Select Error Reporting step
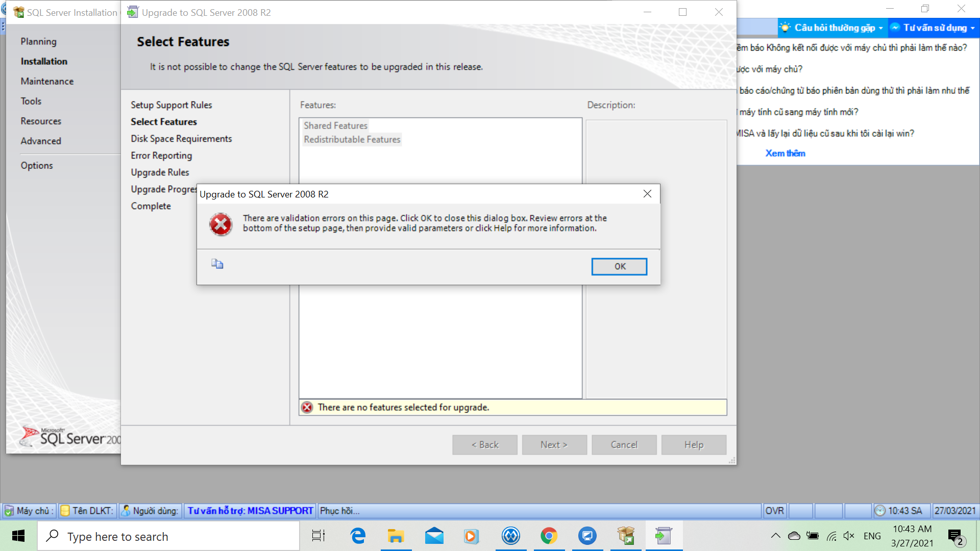The height and width of the screenshot is (551, 980). [x=161, y=155]
